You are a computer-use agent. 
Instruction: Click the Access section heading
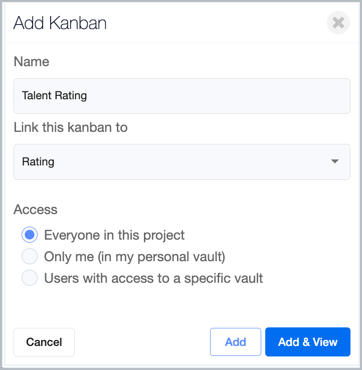click(x=35, y=210)
